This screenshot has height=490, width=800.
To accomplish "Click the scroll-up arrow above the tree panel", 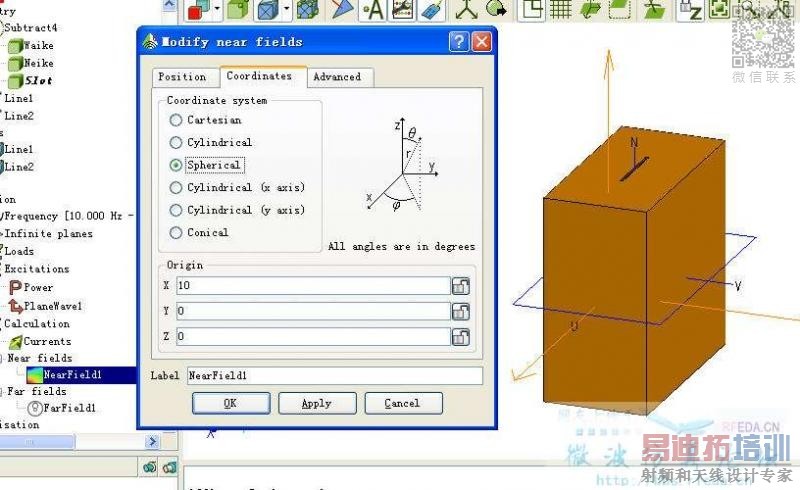I will pos(169,5).
